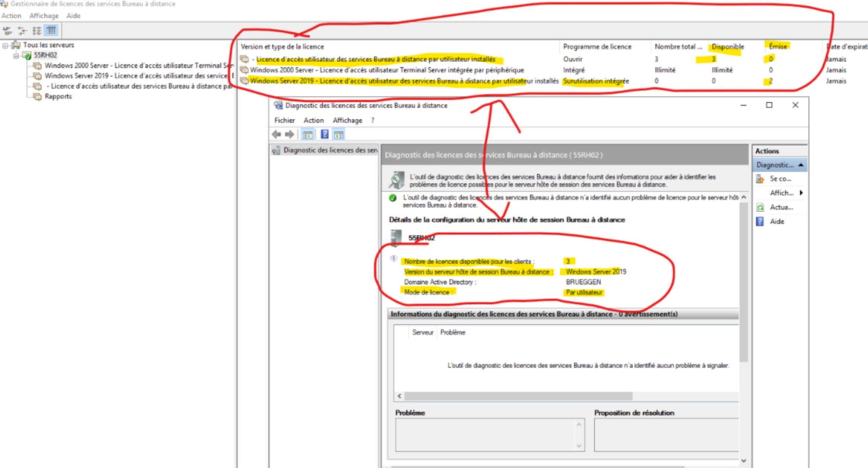Open the Affichage menu in the Diagnostic window
868x468 pixels.
347,120
